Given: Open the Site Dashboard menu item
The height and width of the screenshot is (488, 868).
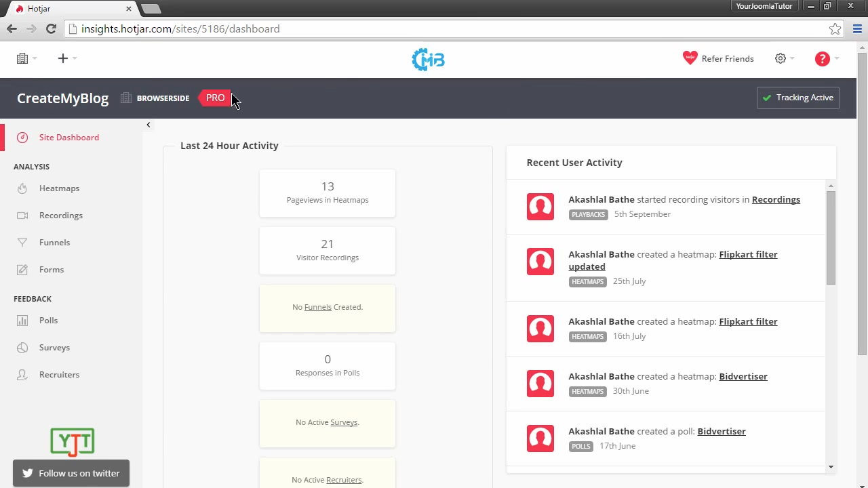Looking at the screenshot, I should [x=68, y=138].
